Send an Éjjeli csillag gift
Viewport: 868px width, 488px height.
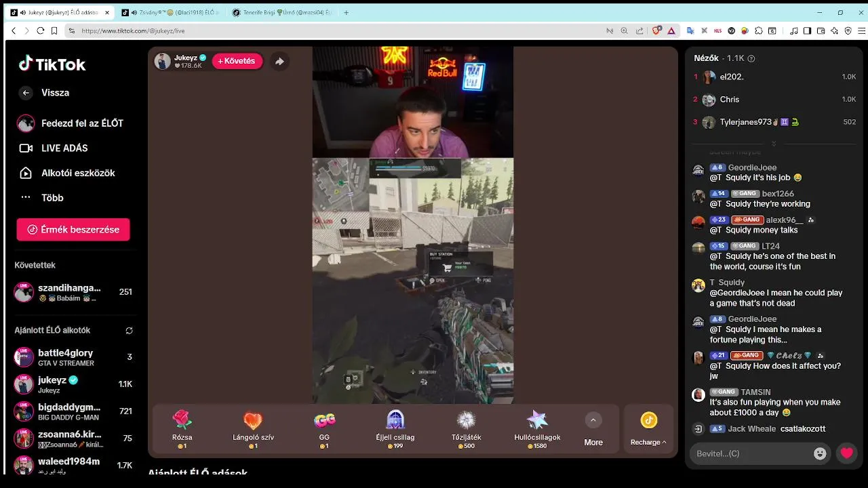point(395,430)
